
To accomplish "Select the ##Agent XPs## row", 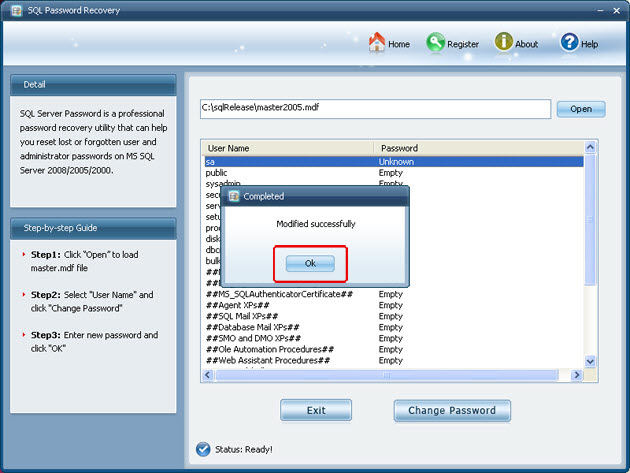I will [x=394, y=305].
